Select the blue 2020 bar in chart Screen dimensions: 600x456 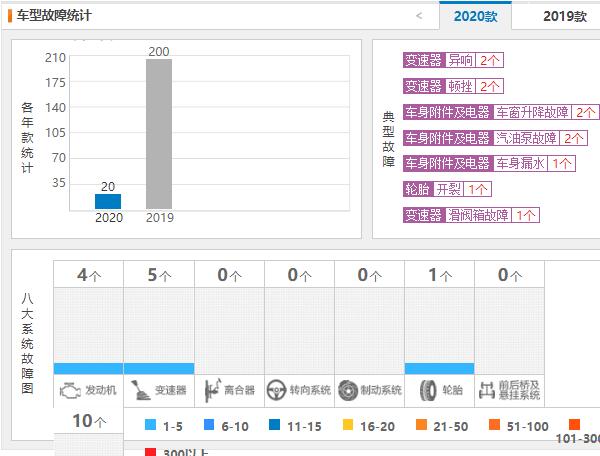108,202
